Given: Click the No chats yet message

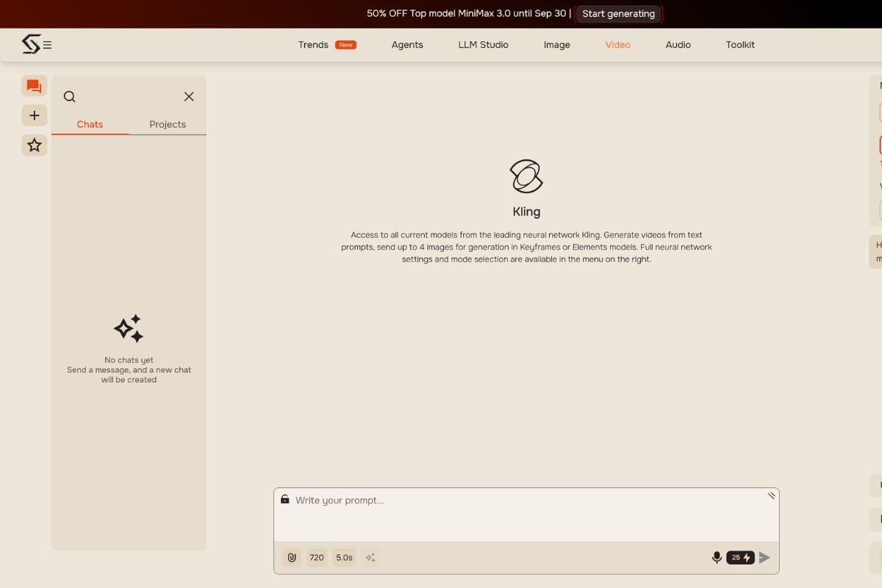Looking at the screenshot, I should click(x=129, y=370).
